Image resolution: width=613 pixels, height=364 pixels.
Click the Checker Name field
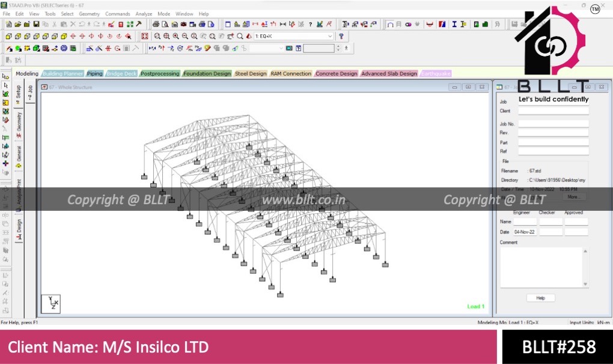551,222
